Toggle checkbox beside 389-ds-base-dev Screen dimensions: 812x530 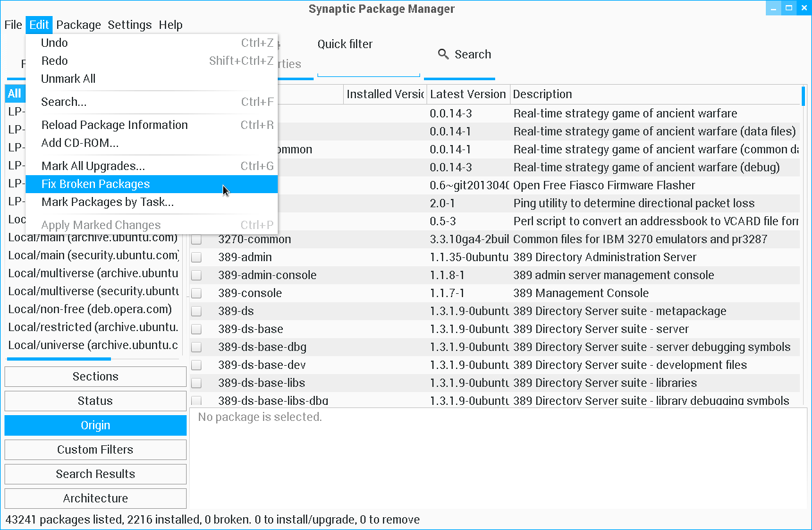click(196, 365)
